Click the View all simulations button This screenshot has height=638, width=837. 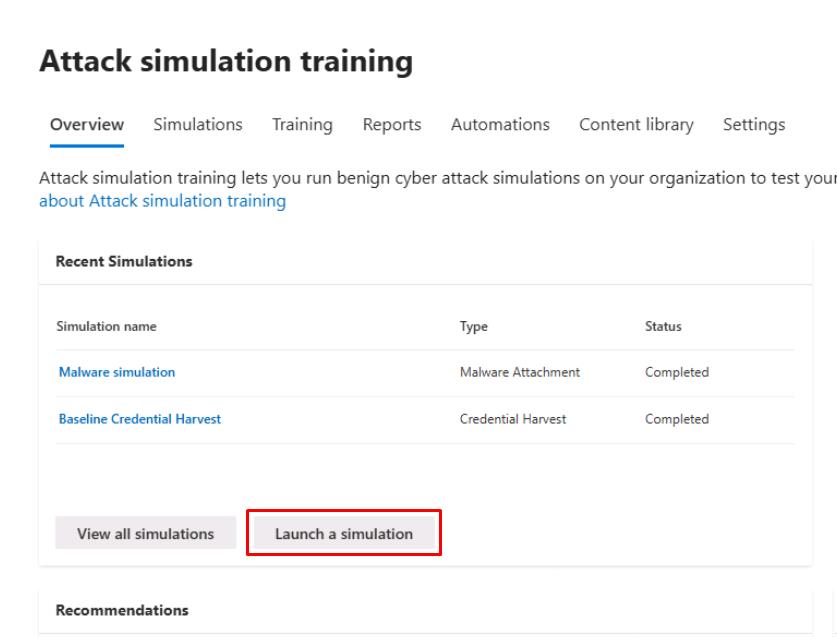pos(146,534)
